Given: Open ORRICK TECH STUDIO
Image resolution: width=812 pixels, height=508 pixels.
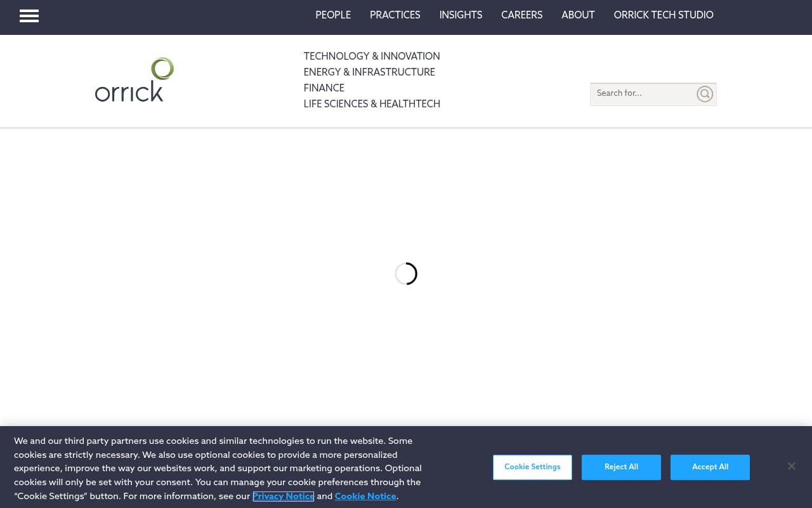Looking at the screenshot, I should tap(664, 15).
